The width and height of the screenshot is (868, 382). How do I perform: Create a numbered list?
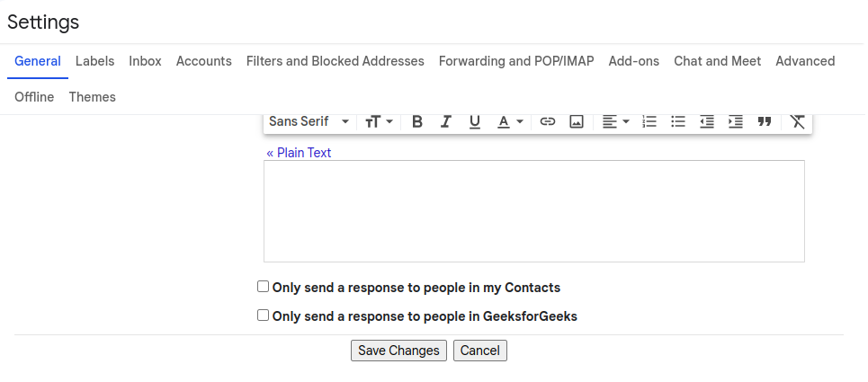[x=649, y=122]
